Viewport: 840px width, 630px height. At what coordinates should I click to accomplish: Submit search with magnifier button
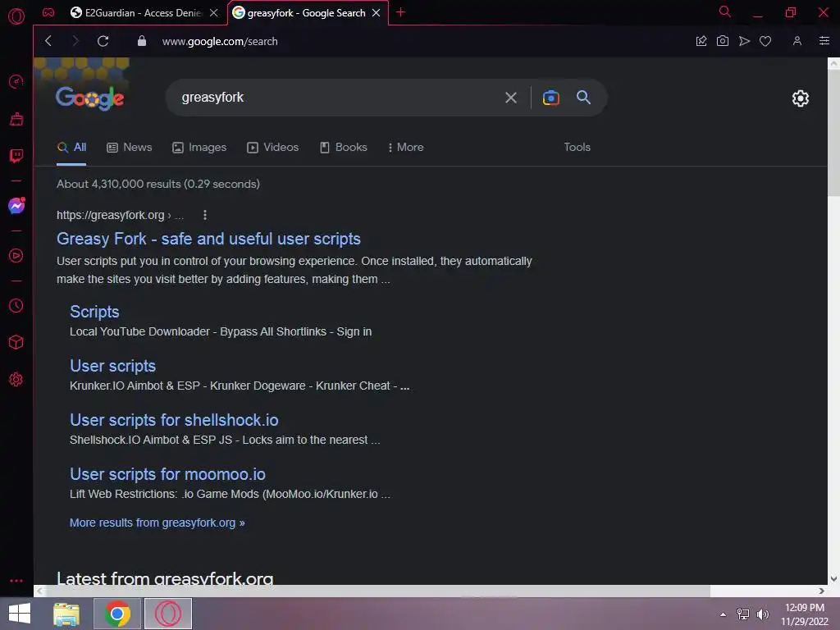pos(583,97)
